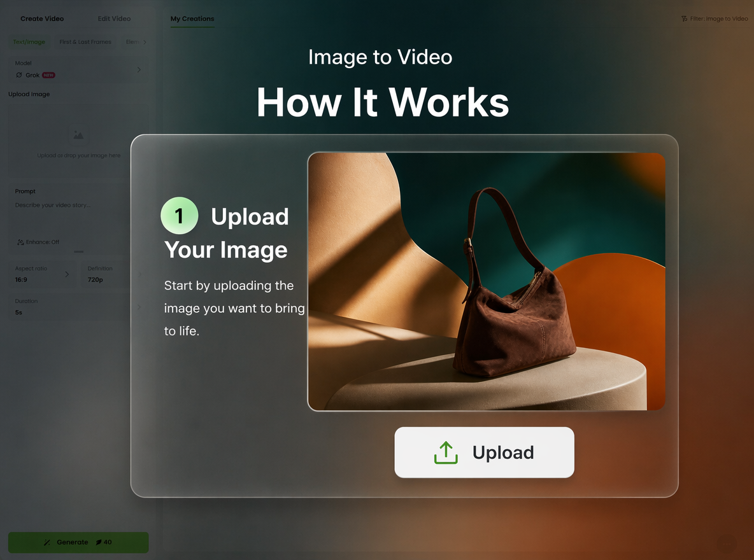Click the brown handbag preview image

click(x=486, y=282)
